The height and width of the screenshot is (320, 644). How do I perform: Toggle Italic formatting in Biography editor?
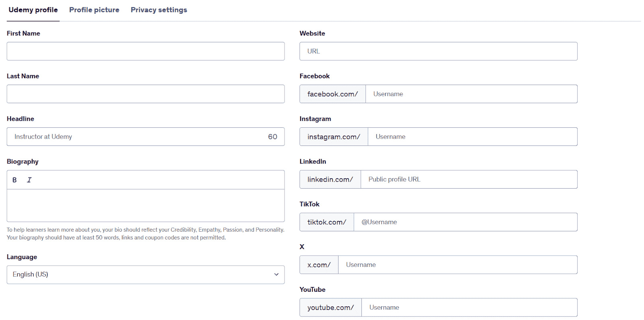[x=29, y=180]
